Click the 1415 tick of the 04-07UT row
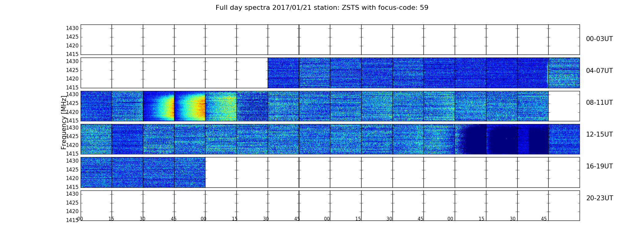The height and width of the screenshot is (245, 644). pos(72,88)
